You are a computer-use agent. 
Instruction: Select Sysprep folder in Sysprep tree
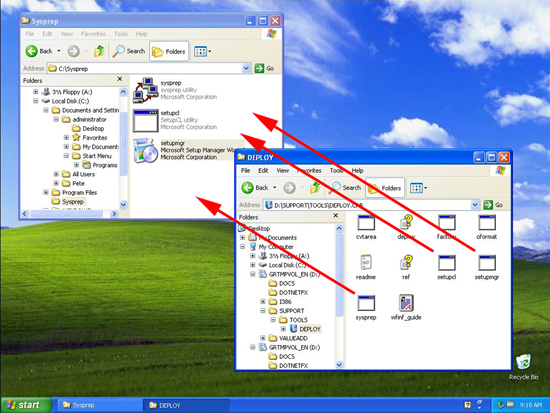click(68, 201)
